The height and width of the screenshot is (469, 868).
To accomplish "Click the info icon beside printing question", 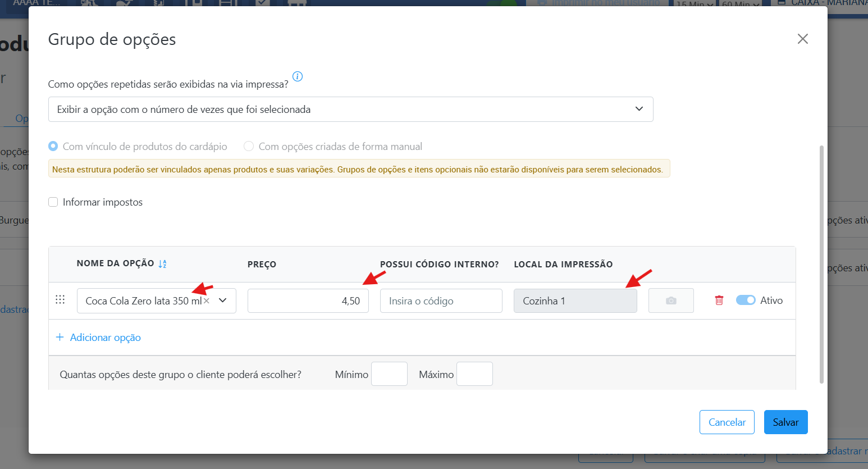I will pos(298,76).
